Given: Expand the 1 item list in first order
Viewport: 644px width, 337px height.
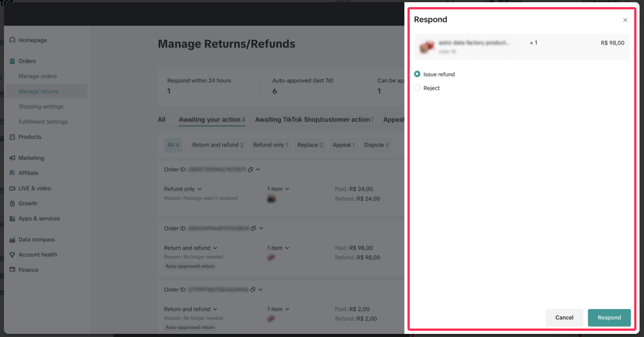Looking at the screenshot, I should (287, 189).
